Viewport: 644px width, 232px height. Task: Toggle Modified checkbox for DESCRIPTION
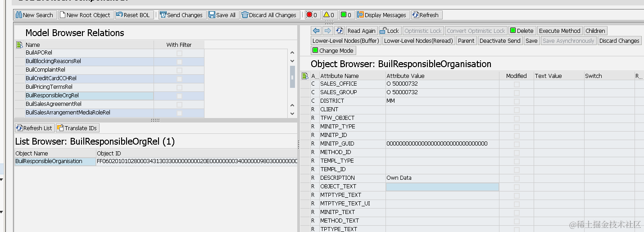coord(517,178)
